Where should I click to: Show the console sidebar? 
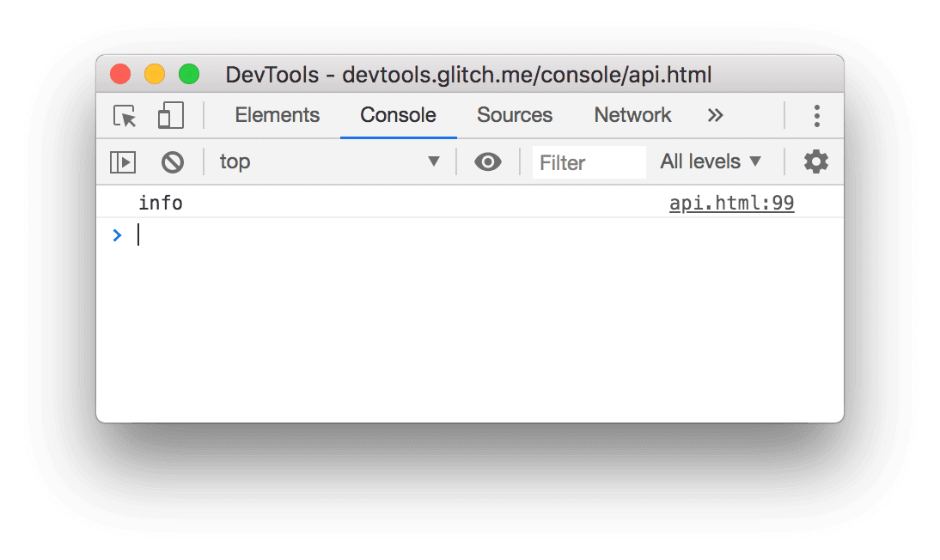122,161
